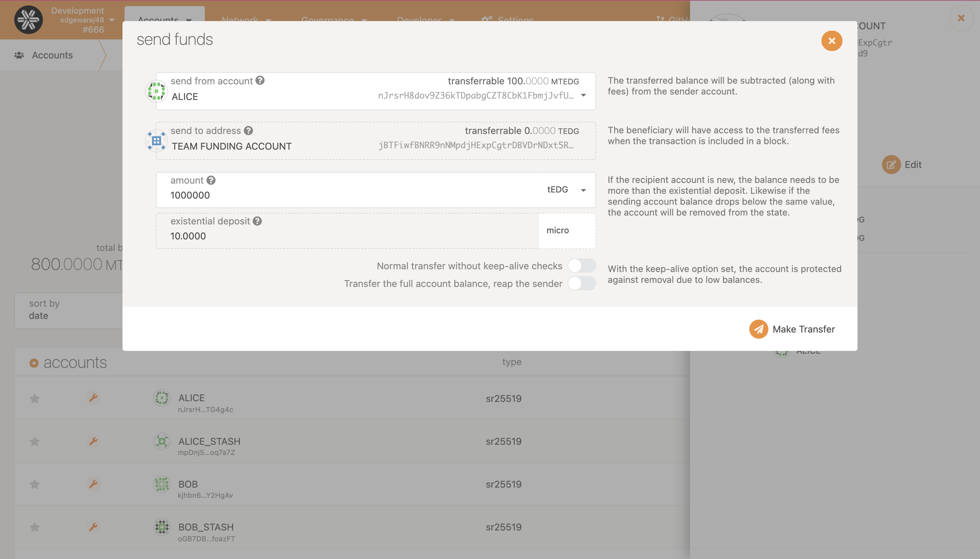Click ALICE identicon in send from field
This screenshot has width=980, height=559.
[x=156, y=91]
